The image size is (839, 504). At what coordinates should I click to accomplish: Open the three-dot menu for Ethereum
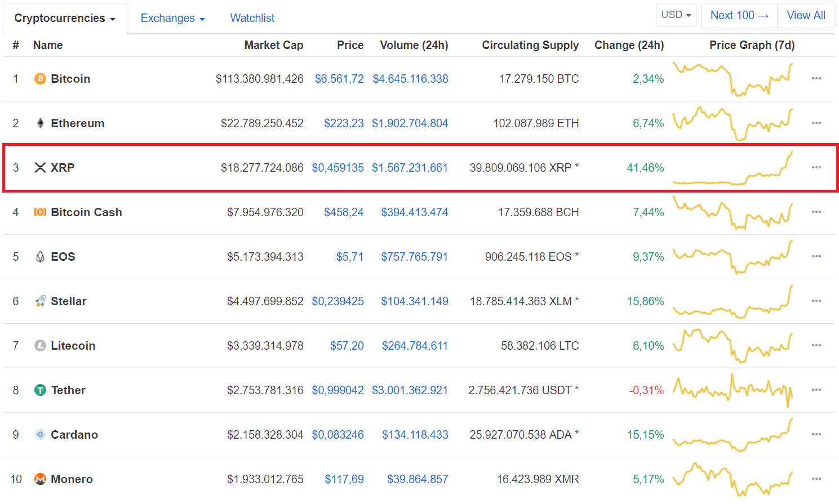816,123
